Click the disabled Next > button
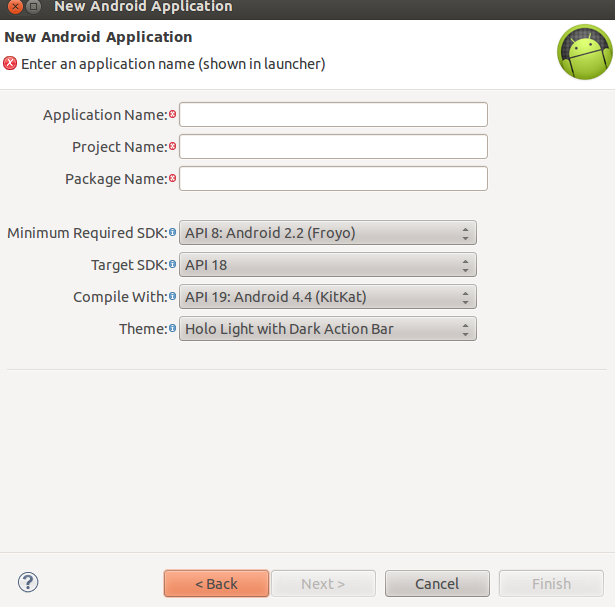This screenshot has height=607, width=615. pyautogui.click(x=323, y=583)
